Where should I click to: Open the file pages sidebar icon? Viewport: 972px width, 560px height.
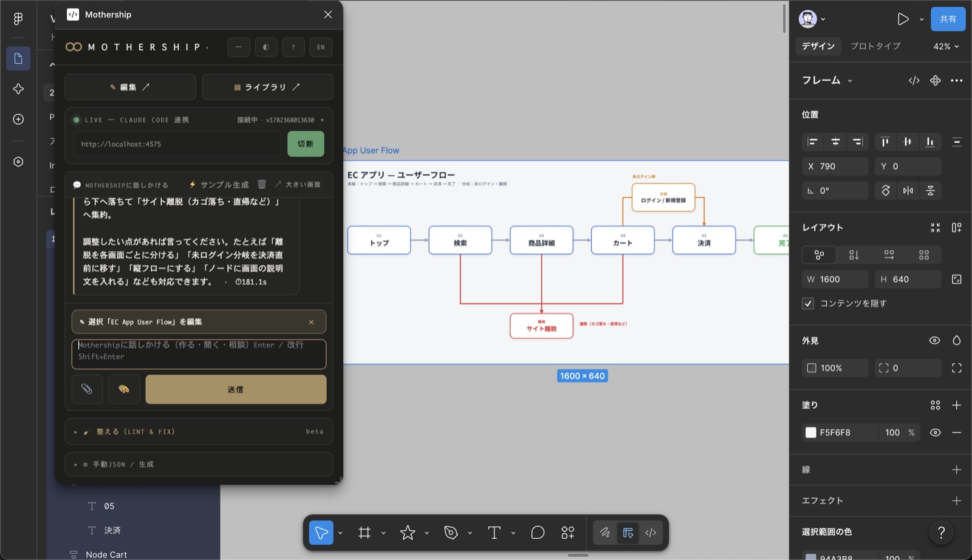coord(18,58)
